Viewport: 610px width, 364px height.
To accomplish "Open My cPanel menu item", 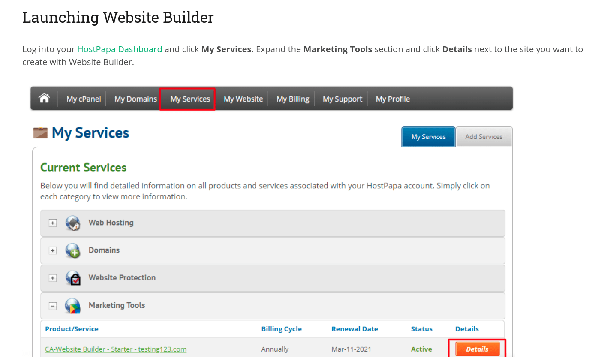I will (84, 99).
